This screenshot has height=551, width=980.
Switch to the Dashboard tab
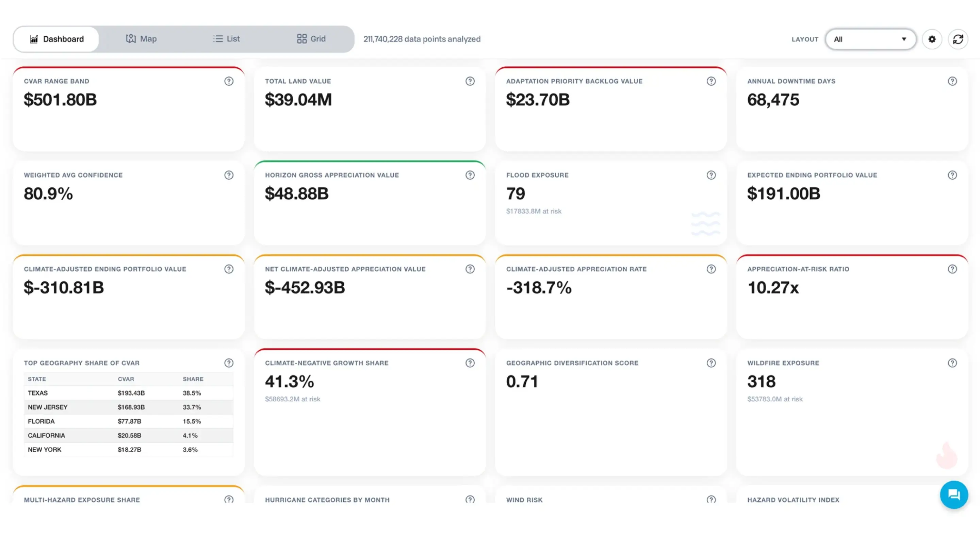coord(56,39)
